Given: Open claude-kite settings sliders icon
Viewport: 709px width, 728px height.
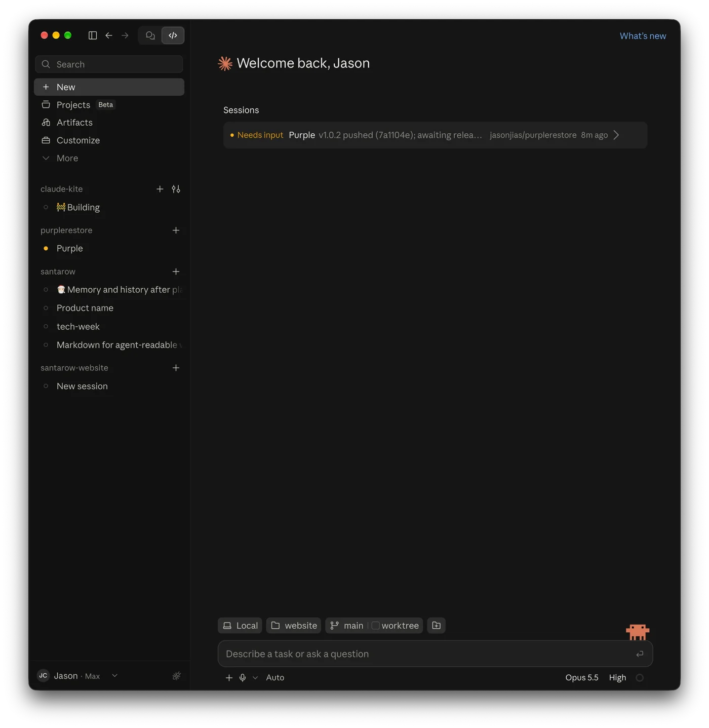Looking at the screenshot, I should [x=176, y=189].
